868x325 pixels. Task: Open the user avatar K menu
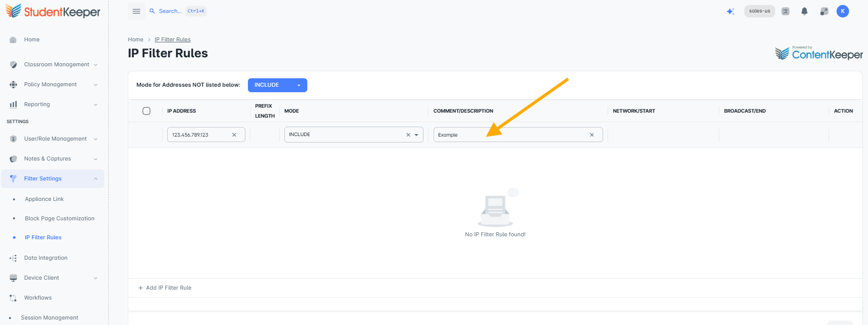(x=843, y=11)
